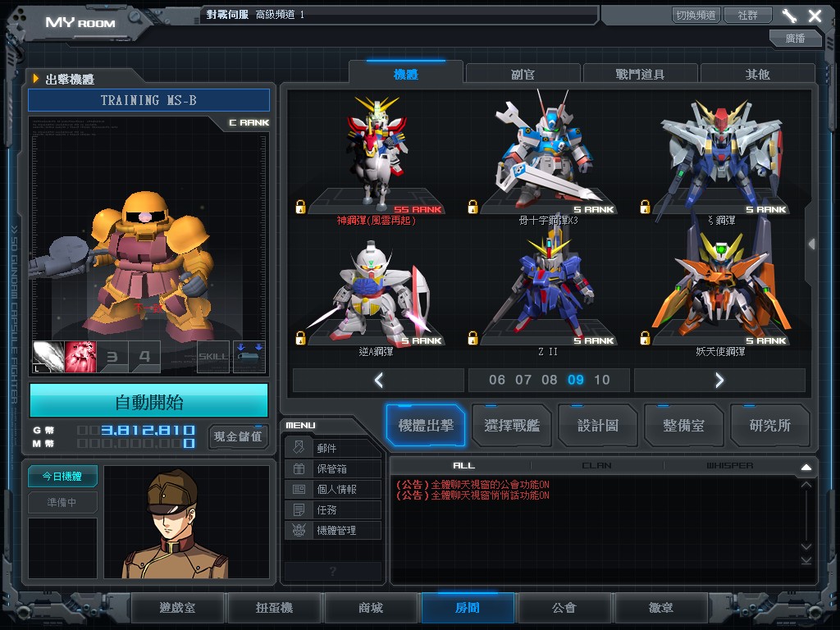The width and height of the screenshot is (840, 630).
Task: Toggle lock icon on Z II
Action: [472, 338]
